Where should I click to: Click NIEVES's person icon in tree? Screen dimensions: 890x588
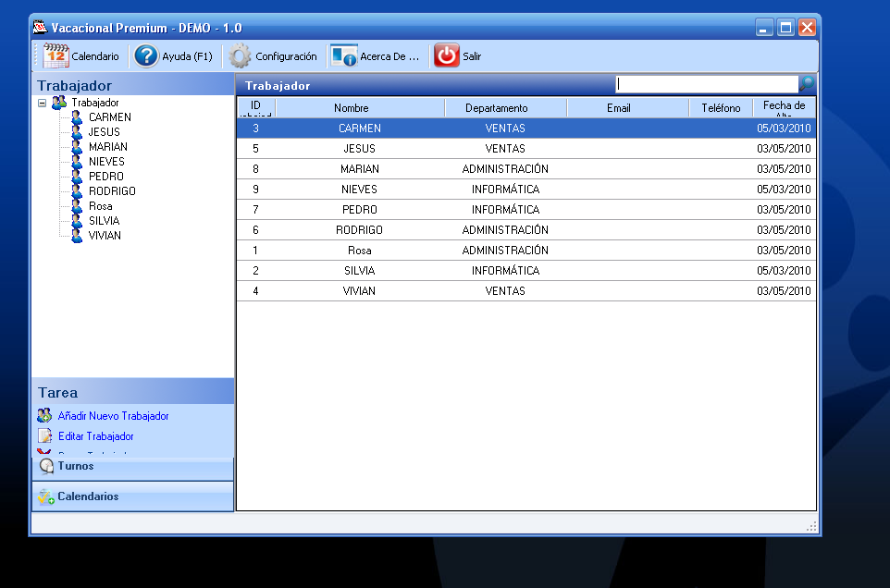[x=77, y=161]
